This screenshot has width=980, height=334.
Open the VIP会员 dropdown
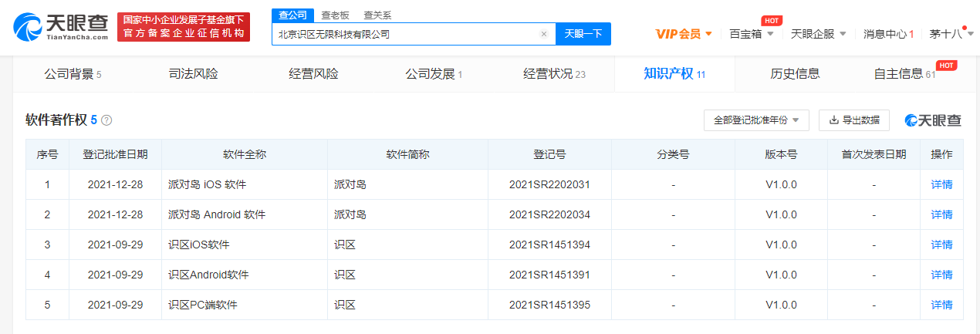[684, 34]
